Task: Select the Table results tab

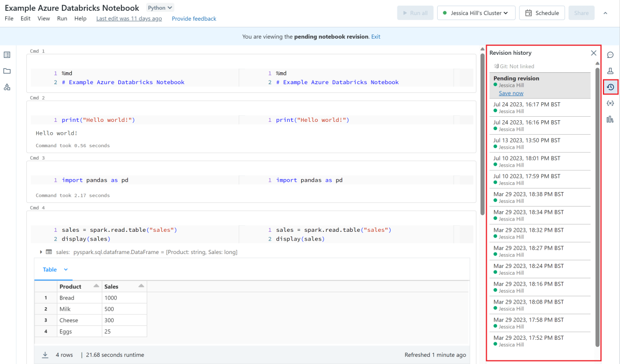Action: click(50, 270)
